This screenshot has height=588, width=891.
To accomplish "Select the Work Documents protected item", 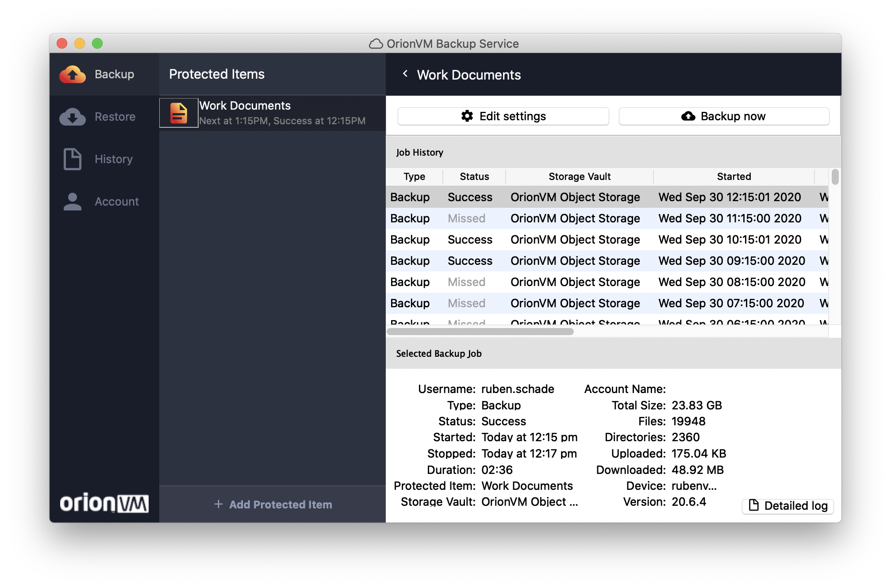I will tap(273, 113).
